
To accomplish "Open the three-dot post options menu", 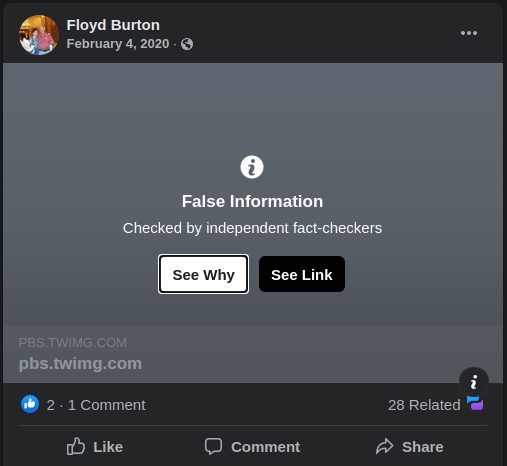I will click(x=469, y=33).
